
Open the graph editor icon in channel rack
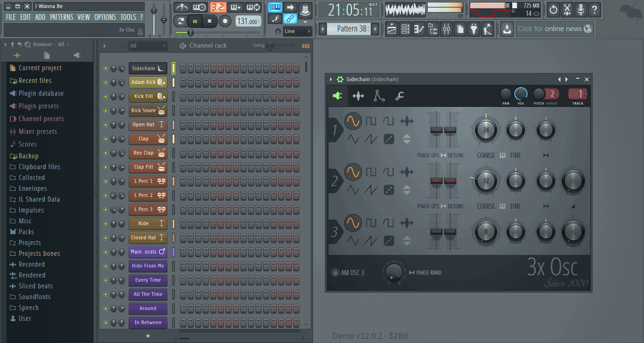305,46
